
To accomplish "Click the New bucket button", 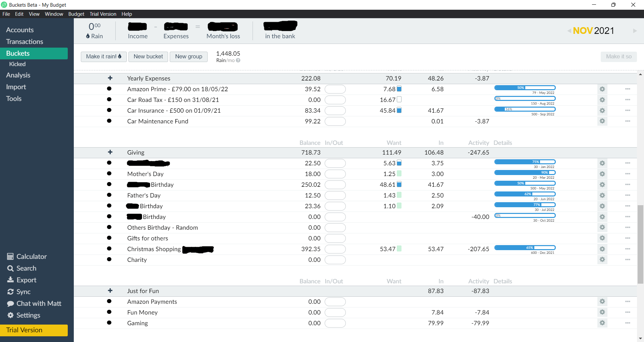I will tap(148, 57).
